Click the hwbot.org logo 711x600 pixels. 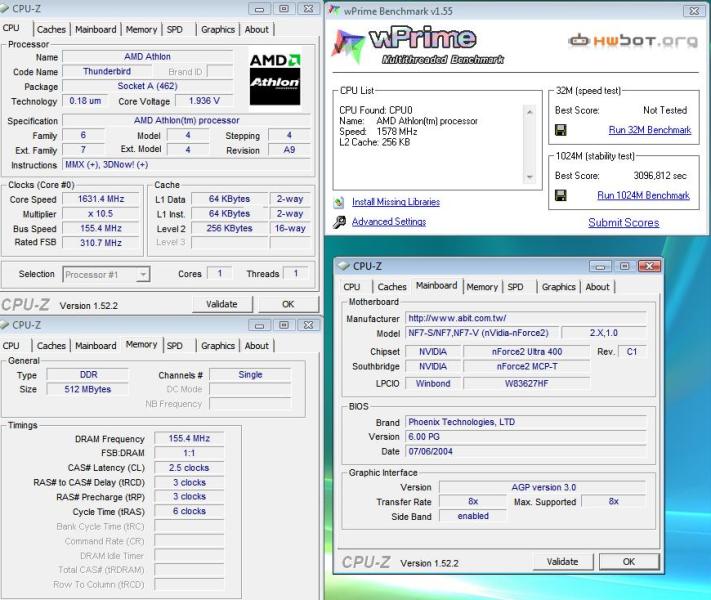tap(633, 41)
